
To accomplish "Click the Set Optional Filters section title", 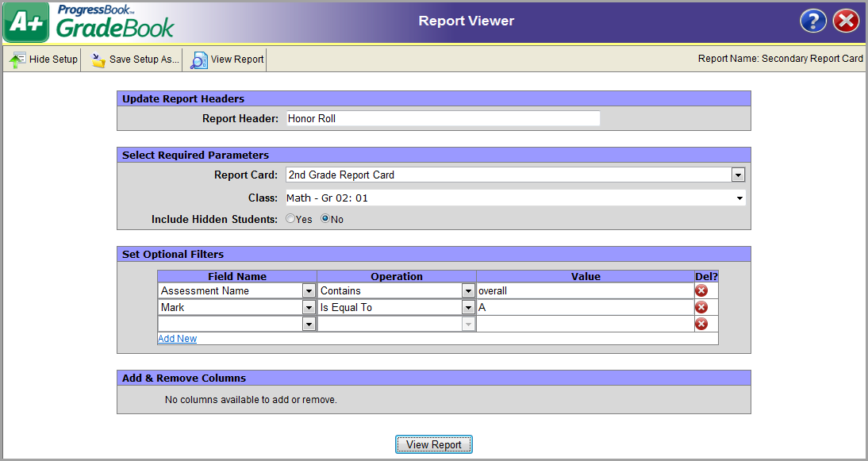I will click(173, 255).
